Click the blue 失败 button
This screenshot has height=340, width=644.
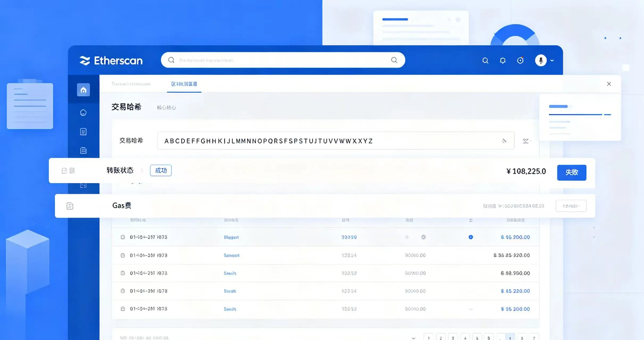point(572,173)
